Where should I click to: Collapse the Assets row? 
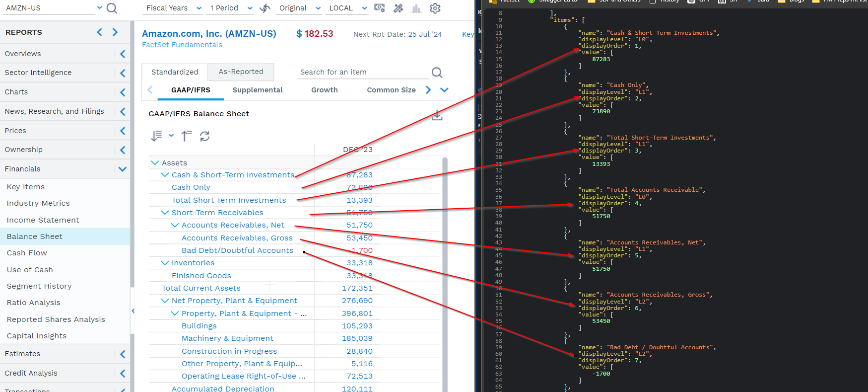click(x=155, y=163)
